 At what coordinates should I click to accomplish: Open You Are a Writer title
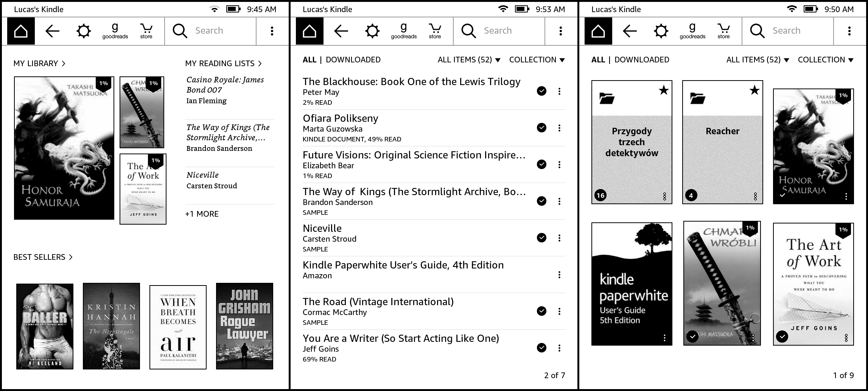pyautogui.click(x=401, y=338)
